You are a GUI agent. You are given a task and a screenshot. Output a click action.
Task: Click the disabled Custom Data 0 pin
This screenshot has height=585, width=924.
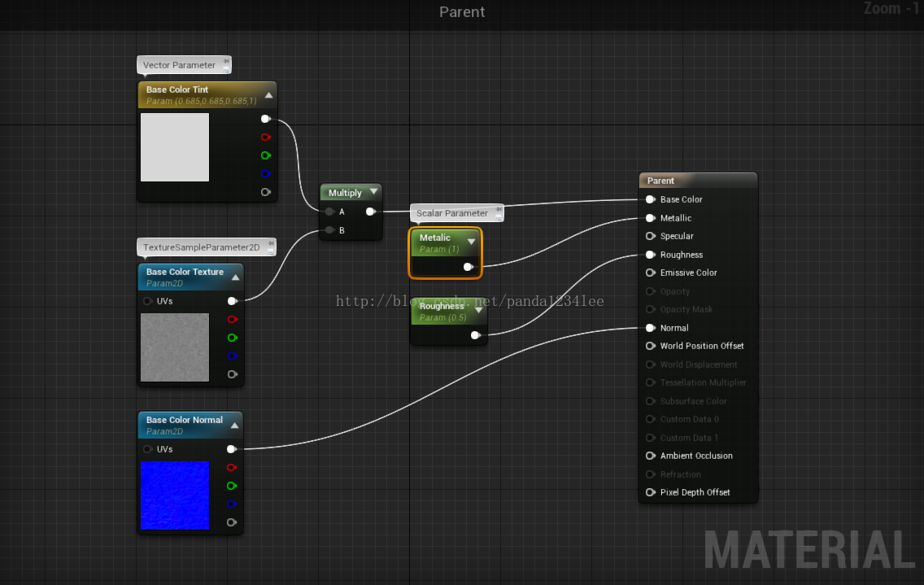tap(651, 419)
